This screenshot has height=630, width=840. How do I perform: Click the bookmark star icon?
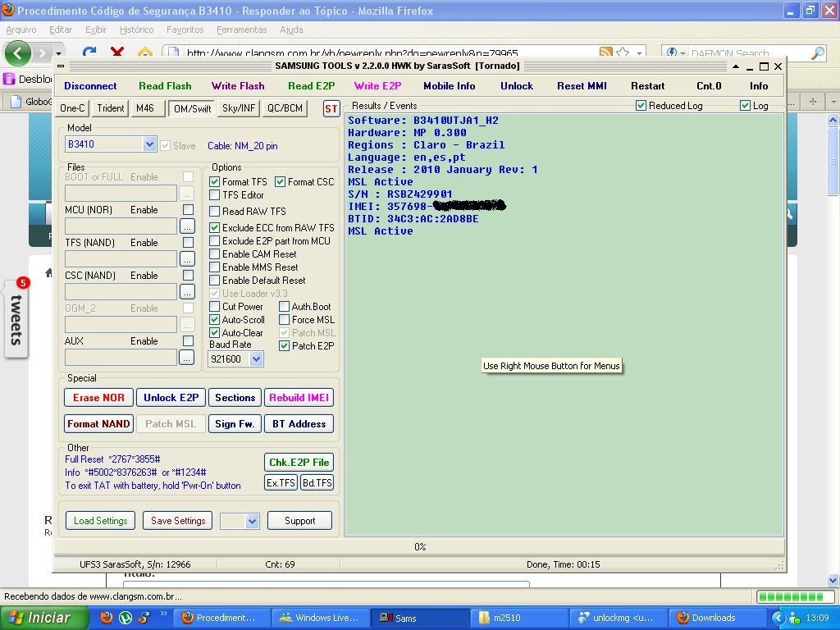pos(623,52)
